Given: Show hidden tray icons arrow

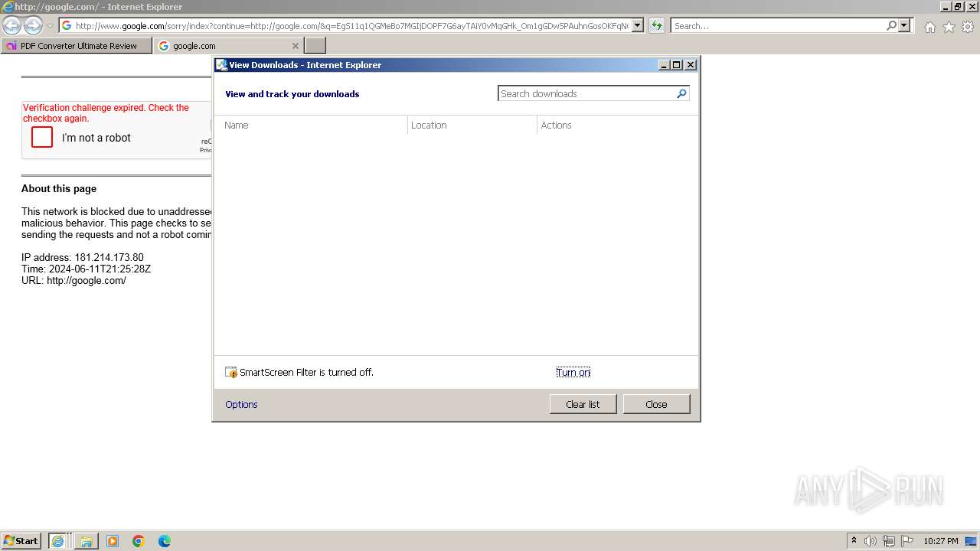Looking at the screenshot, I should (x=854, y=541).
